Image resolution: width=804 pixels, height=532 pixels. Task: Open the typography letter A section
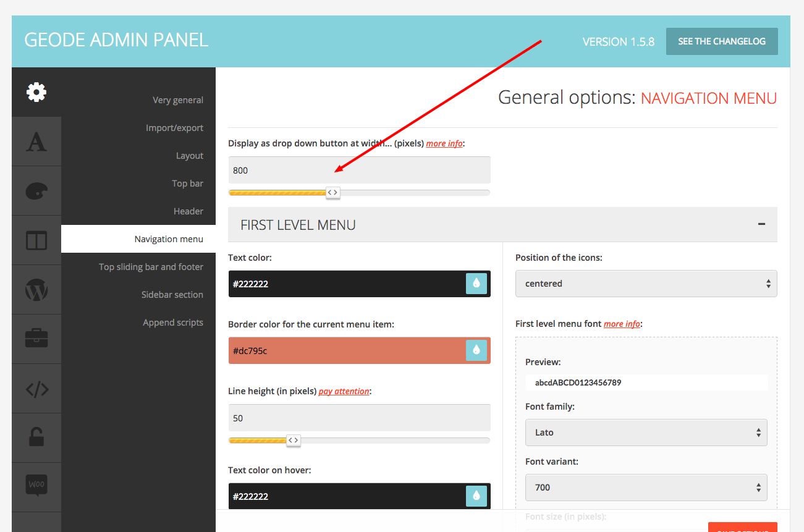point(36,141)
